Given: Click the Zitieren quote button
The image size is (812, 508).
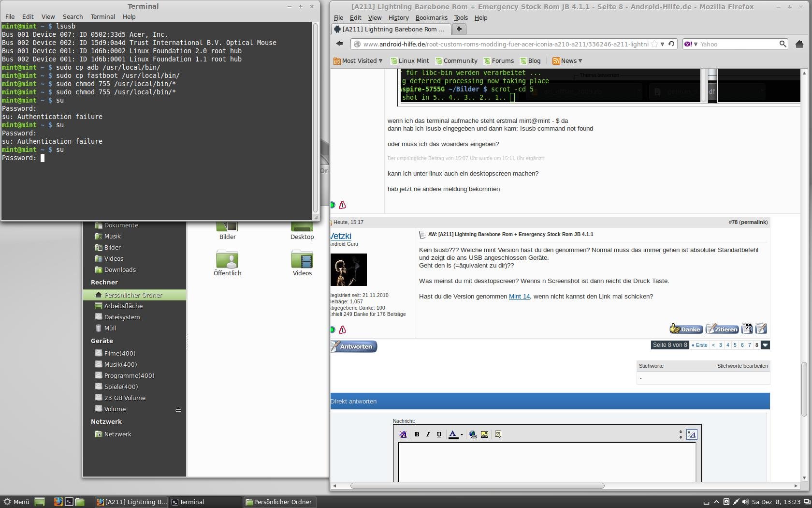Looking at the screenshot, I should point(722,329).
